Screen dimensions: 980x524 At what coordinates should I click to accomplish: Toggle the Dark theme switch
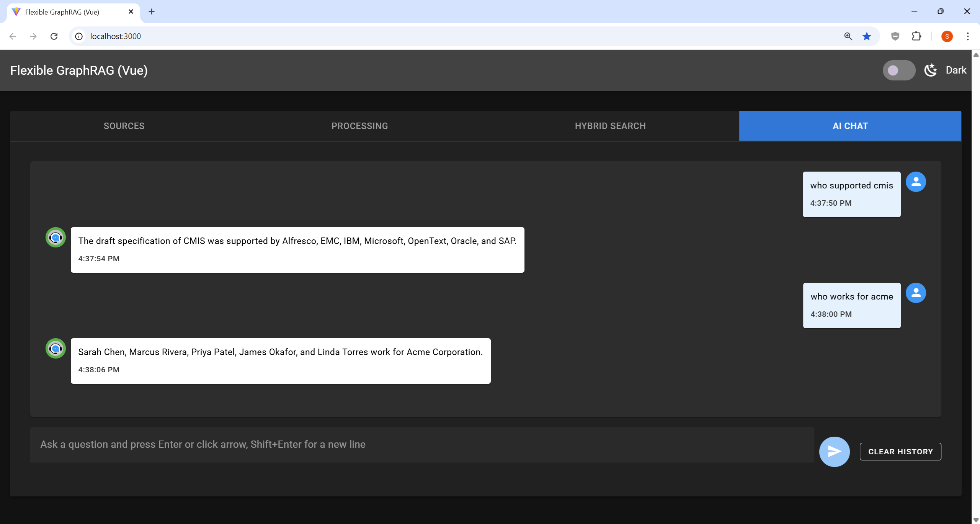pyautogui.click(x=899, y=70)
